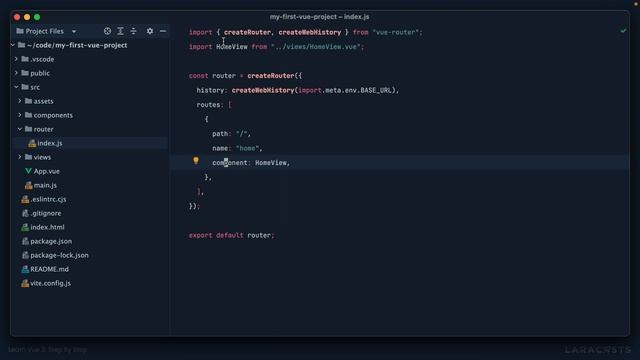The width and height of the screenshot is (640, 360).
Task: Click the "vue-router" string in code
Action: click(x=396, y=32)
